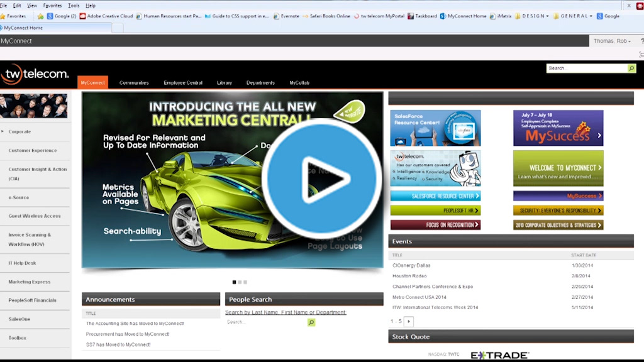This screenshot has width=644, height=362.
Task: Open Metro Connect USA 2014 event
Action: click(419, 297)
